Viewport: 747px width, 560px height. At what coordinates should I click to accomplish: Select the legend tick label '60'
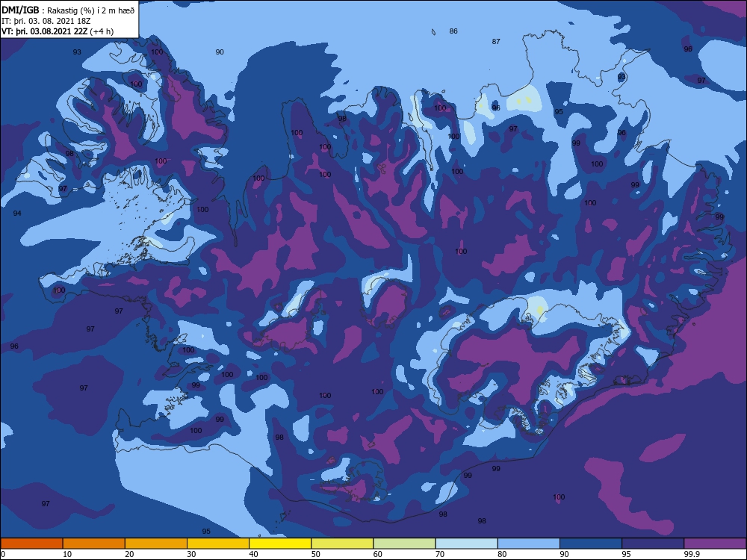(x=378, y=554)
